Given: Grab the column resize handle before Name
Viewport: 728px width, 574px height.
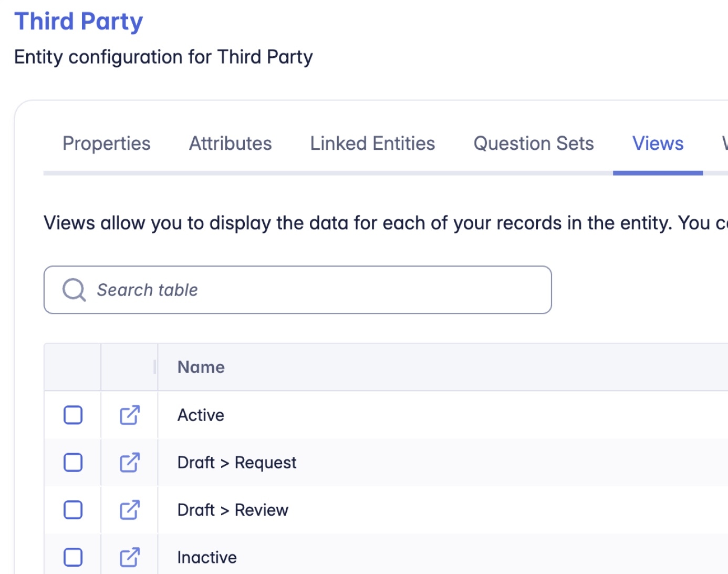Looking at the screenshot, I should 155,367.
